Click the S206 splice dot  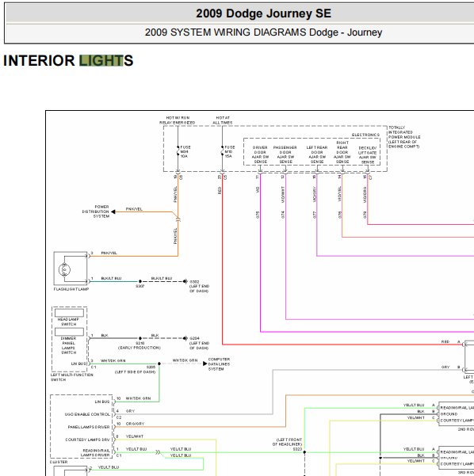[159, 364]
